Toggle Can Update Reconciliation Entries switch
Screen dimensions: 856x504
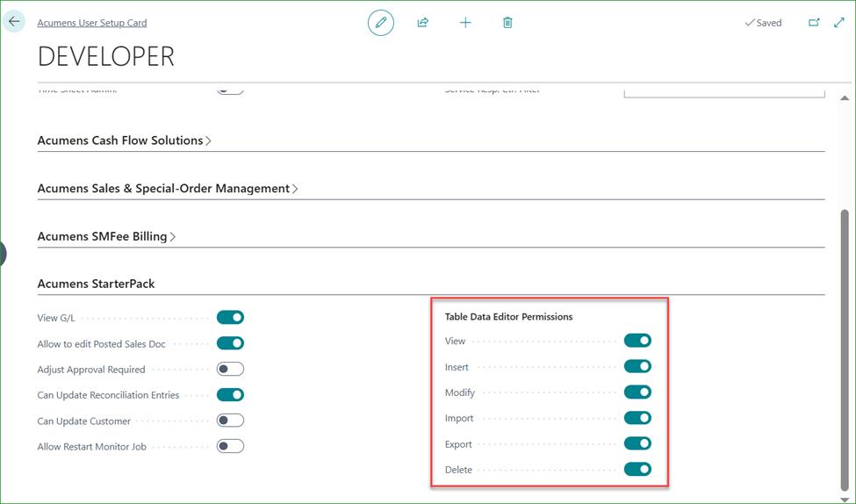tap(230, 395)
